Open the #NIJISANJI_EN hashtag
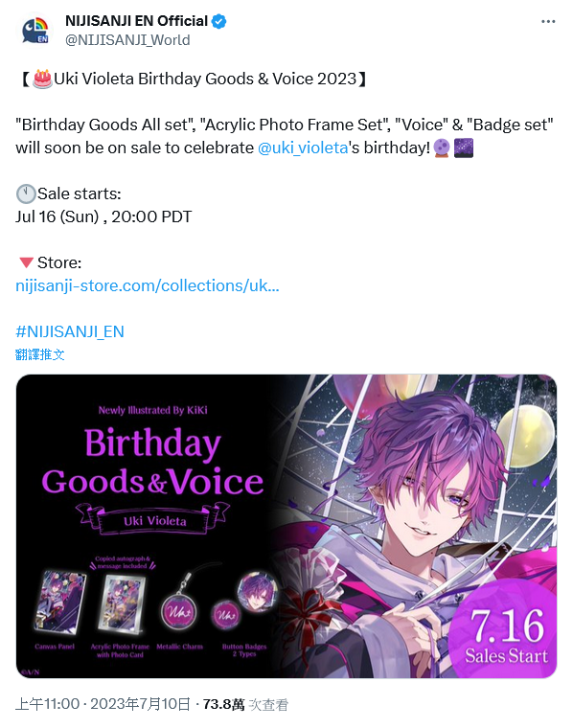Image resolution: width=573 pixels, height=728 pixels. click(x=70, y=331)
